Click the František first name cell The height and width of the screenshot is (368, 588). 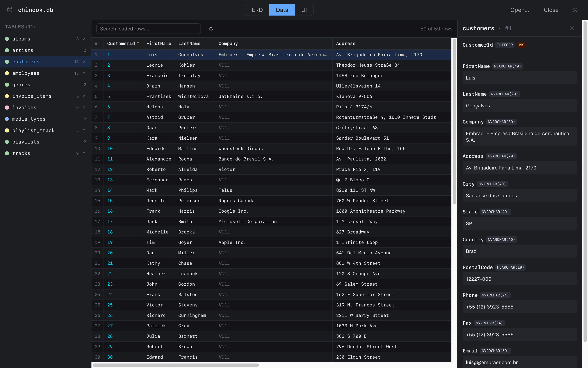[159, 96]
